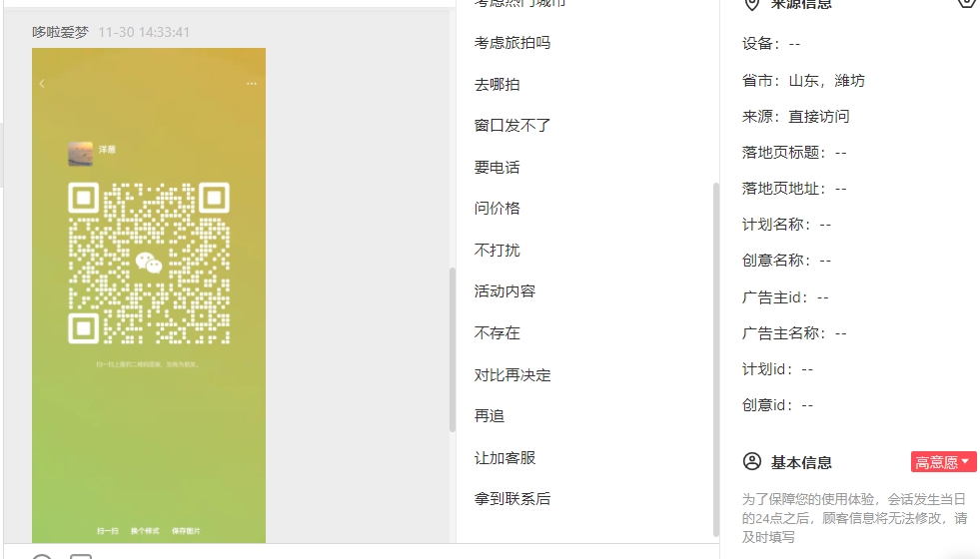Click the 落地页地址 row
Viewport: 980px width, 559px height.
click(794, 189)
